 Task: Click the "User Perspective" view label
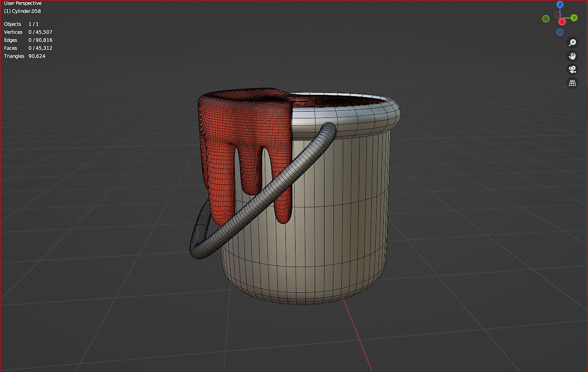pos(23,3)
